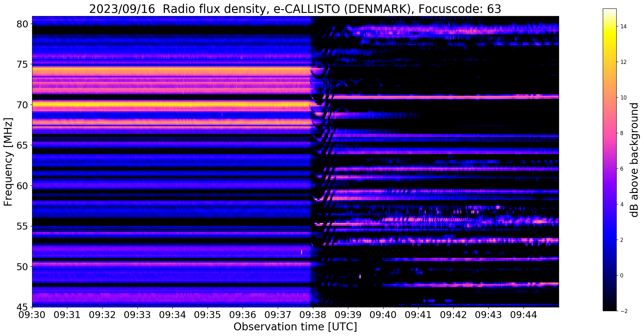Click the 09:35 time tick label
Viewport: 644px width, 336px height.
tap(208, 314)
